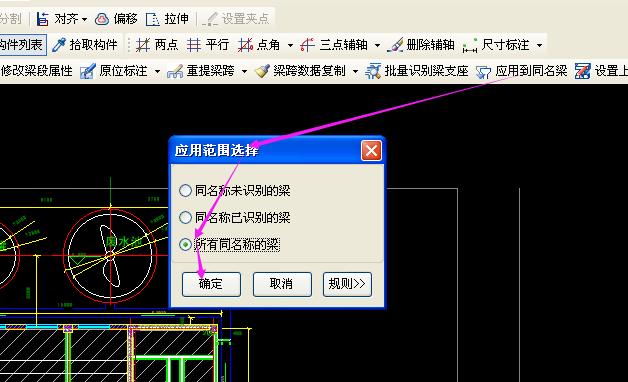Click the 梁跨数据复制 brush icon
Image resolution: width=628 pixels, height=382 pixels.
coord(262,71)
